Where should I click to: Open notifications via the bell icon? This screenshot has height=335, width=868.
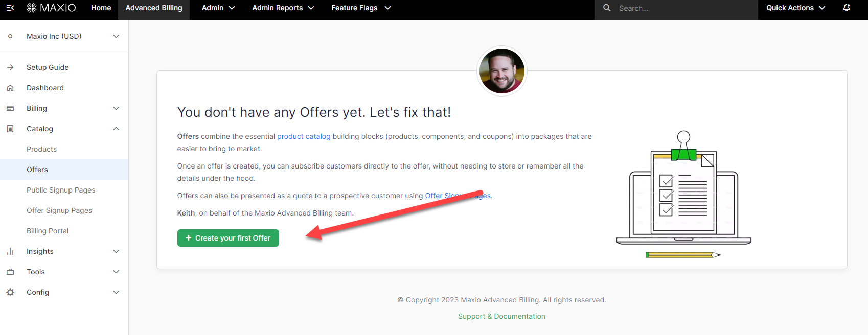tap(847, 8)
